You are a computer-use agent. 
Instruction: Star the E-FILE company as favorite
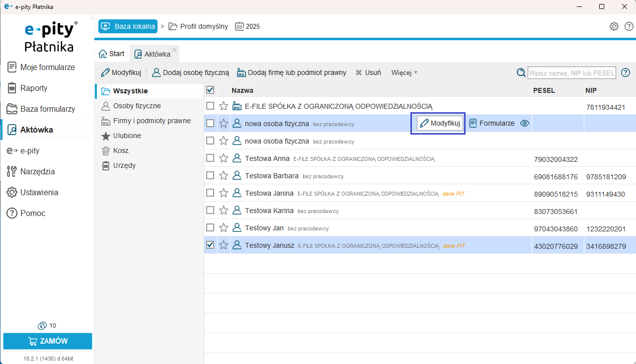click(224, 106)
